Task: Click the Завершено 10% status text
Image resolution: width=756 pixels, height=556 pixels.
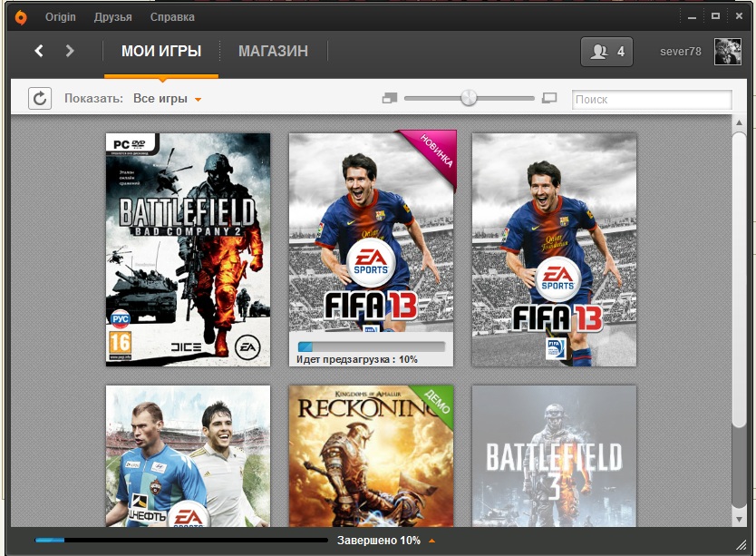Action: point(379,541)
